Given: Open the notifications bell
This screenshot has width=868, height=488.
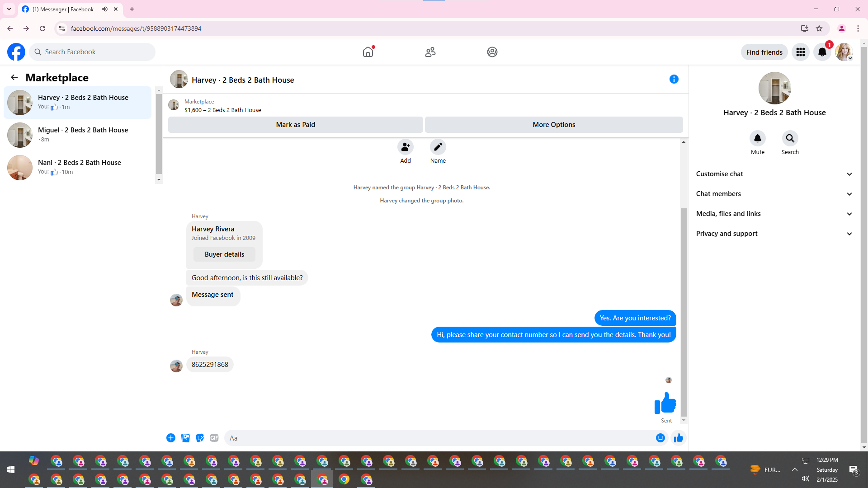Looking at the screenshot, I should (x=822, y=52).
